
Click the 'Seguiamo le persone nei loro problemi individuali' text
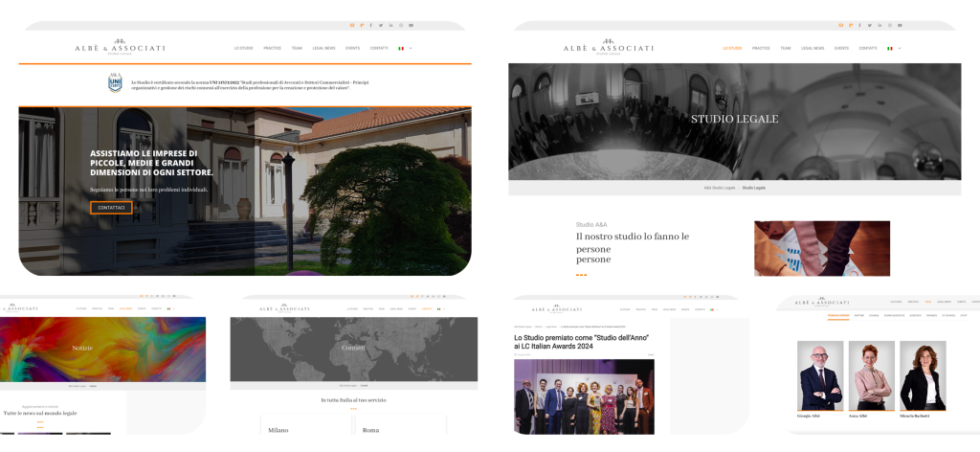click(x=148, y=189)
